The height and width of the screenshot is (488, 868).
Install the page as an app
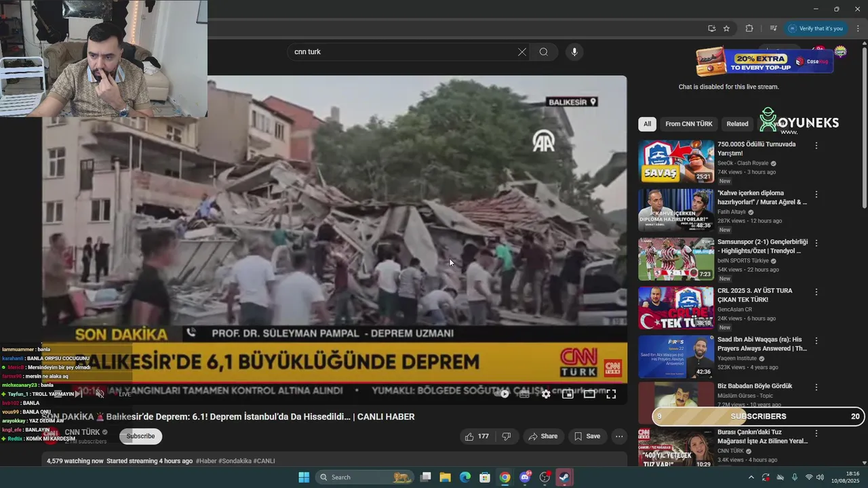tap(711, 28)
